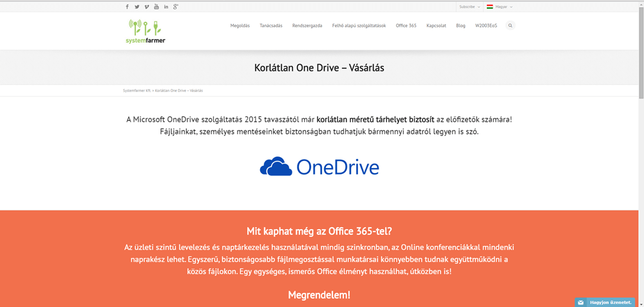
Task: Open the Facebook social icon
Action: point(128,6)
